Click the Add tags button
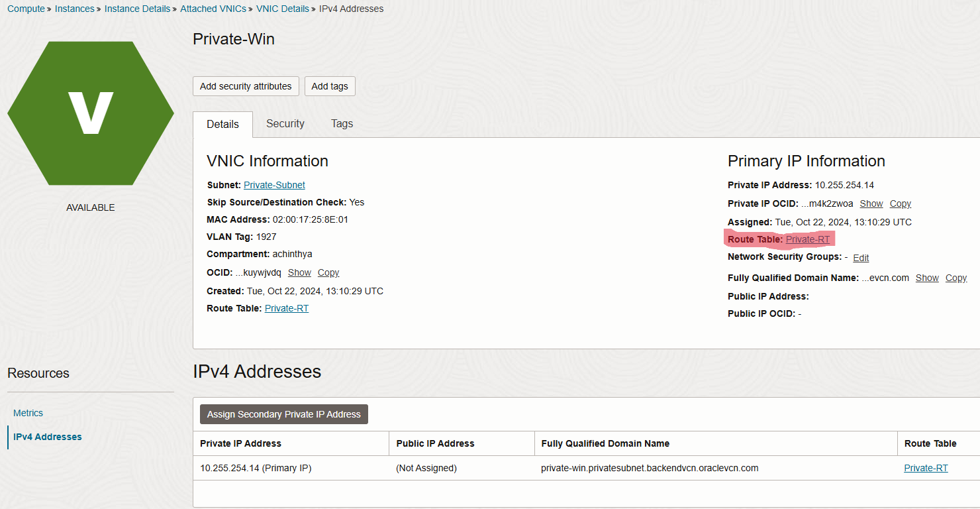 coord(329,86)
